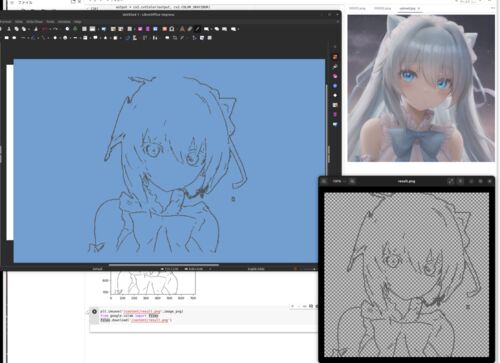Run the Colab code cell with files.download

tap(94, 312)
